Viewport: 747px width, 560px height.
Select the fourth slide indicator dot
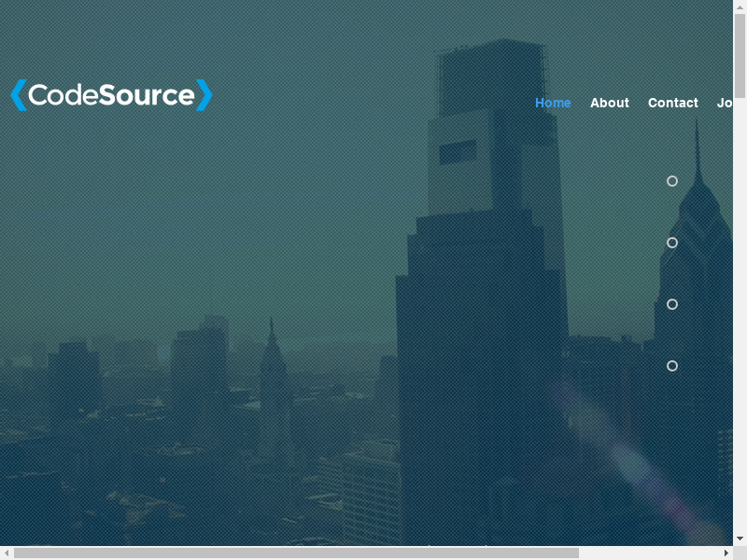[x=672, y=366]
